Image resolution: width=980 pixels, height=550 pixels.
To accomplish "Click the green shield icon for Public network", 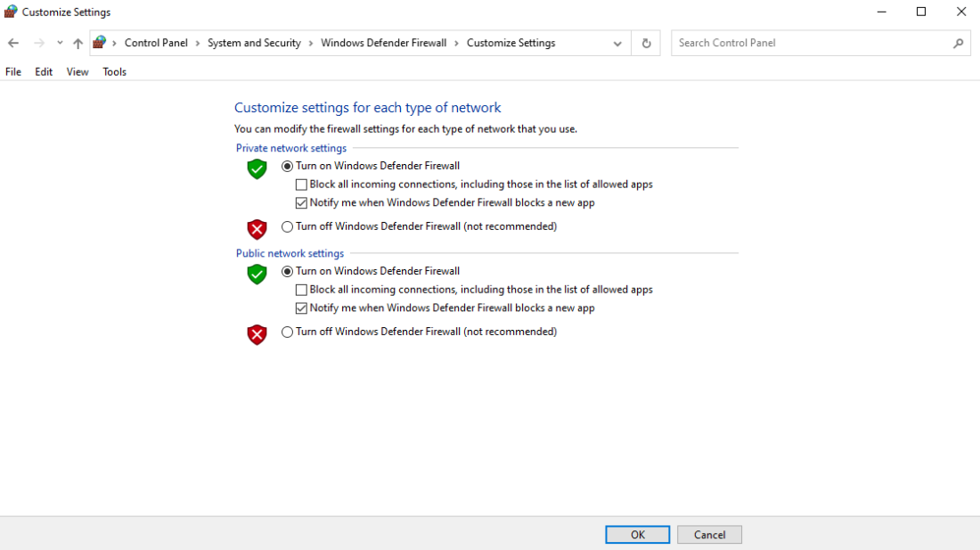I will coord(257,274).
